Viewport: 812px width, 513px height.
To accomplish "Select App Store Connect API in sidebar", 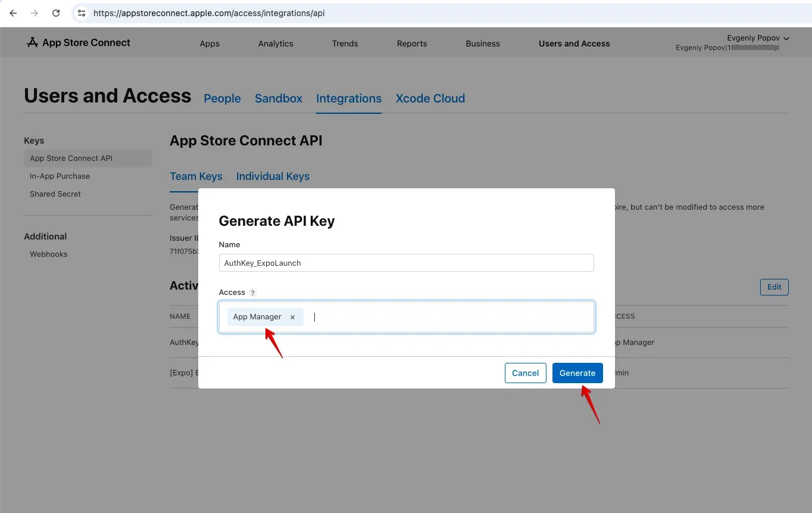I will point(88,158).
